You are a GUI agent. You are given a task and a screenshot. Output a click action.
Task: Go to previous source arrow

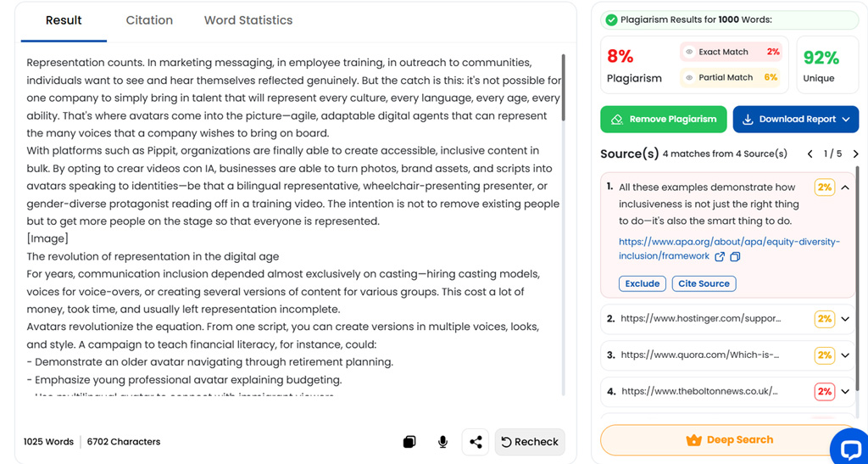(x=810, y=154)
